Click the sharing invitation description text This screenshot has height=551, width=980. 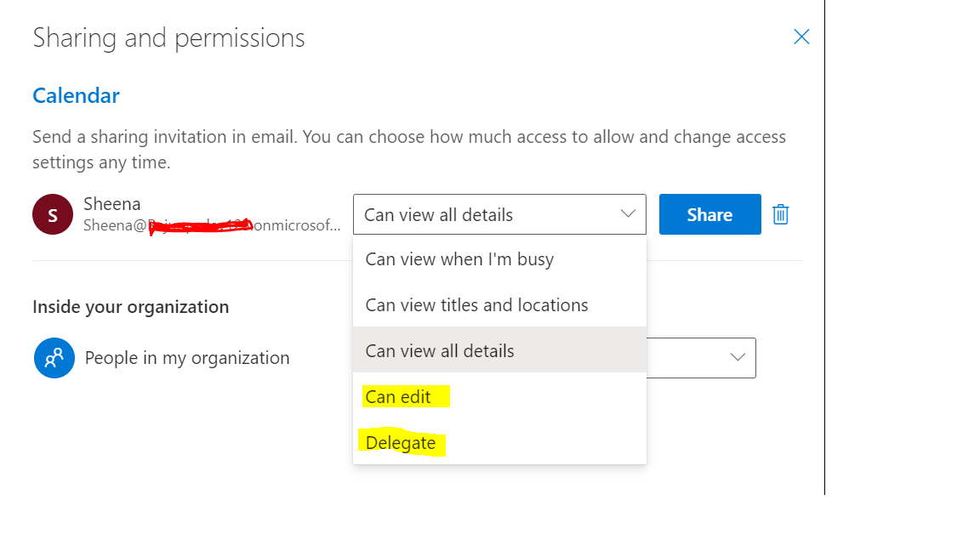[408, 149]
